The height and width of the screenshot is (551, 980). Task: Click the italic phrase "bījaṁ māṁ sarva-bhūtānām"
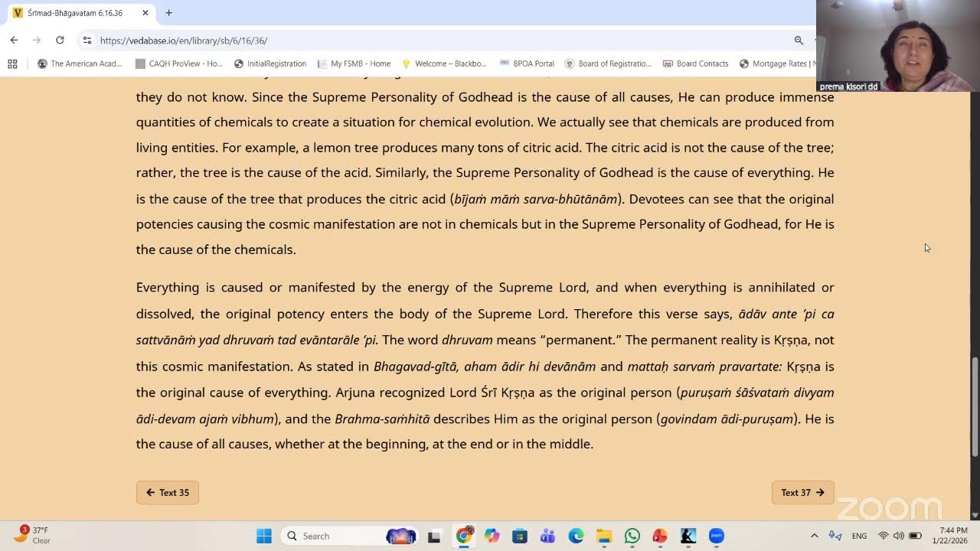pos(535,199)
